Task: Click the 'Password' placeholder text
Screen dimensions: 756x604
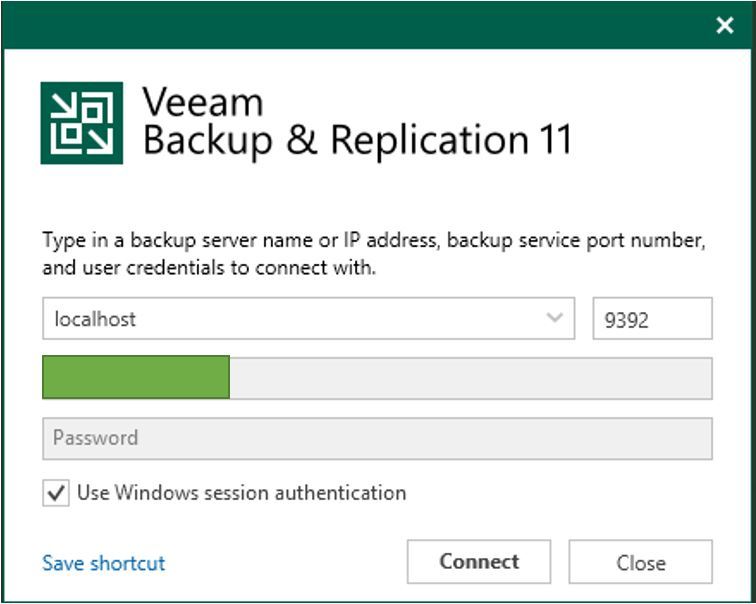Action: (x=96, y=438)
